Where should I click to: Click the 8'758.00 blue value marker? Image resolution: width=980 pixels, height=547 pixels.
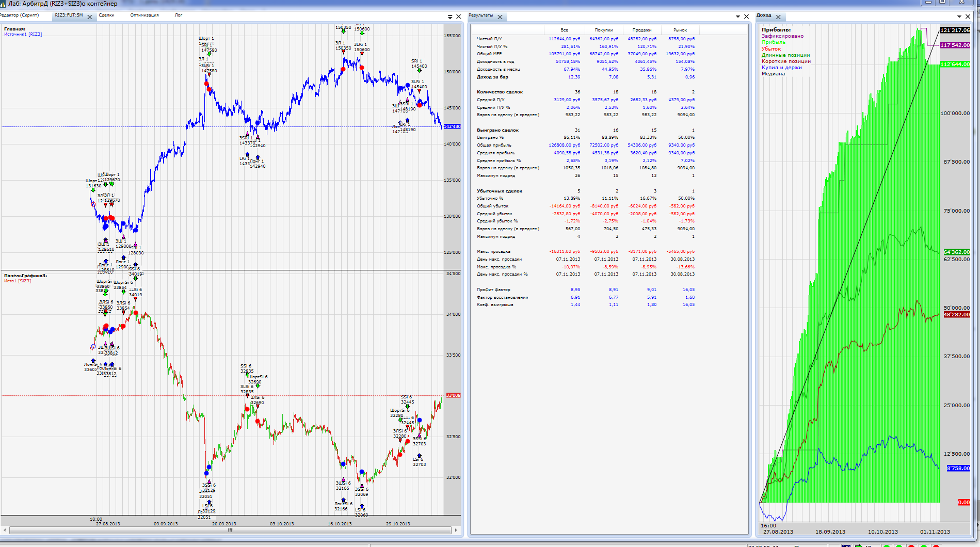pyautogui.click(x=958, y=468)
